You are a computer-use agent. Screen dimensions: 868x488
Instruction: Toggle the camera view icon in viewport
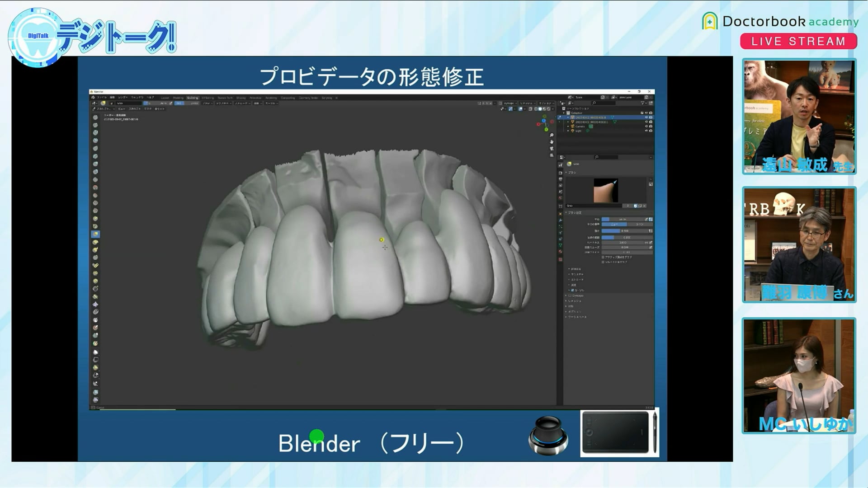tap(552, 148)
